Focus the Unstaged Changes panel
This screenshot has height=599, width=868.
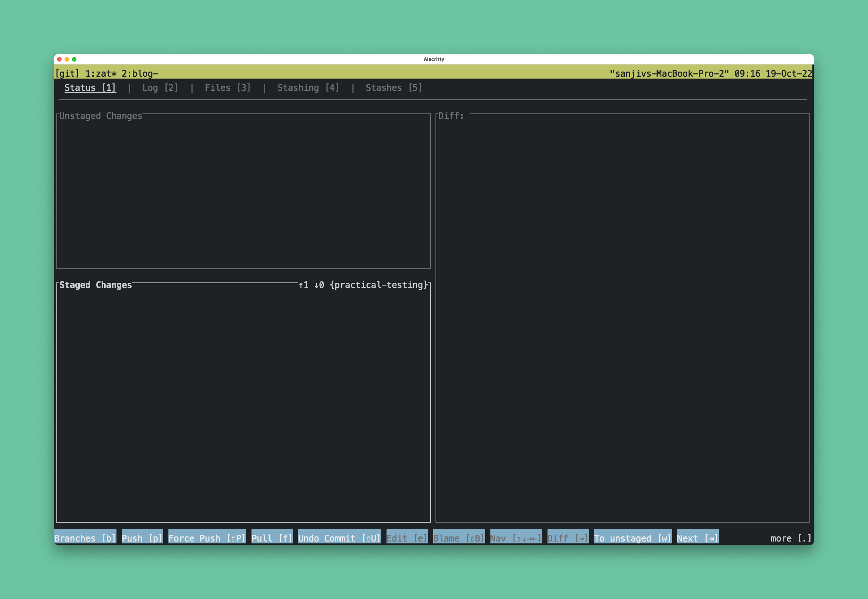243,191
